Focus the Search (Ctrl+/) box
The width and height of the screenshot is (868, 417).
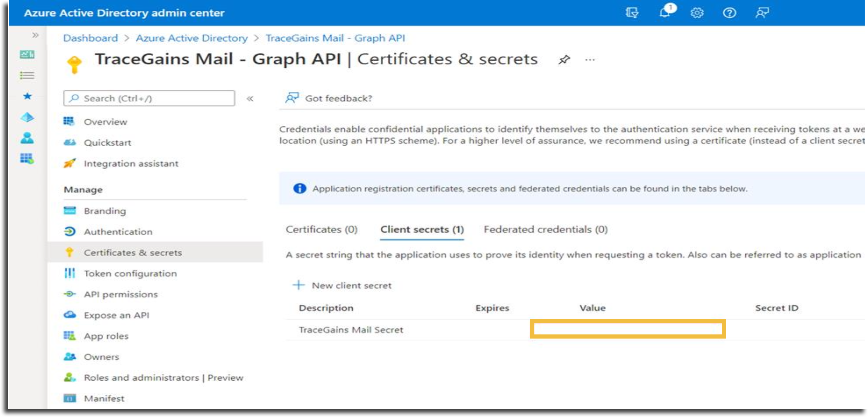(x=149, y=98)
